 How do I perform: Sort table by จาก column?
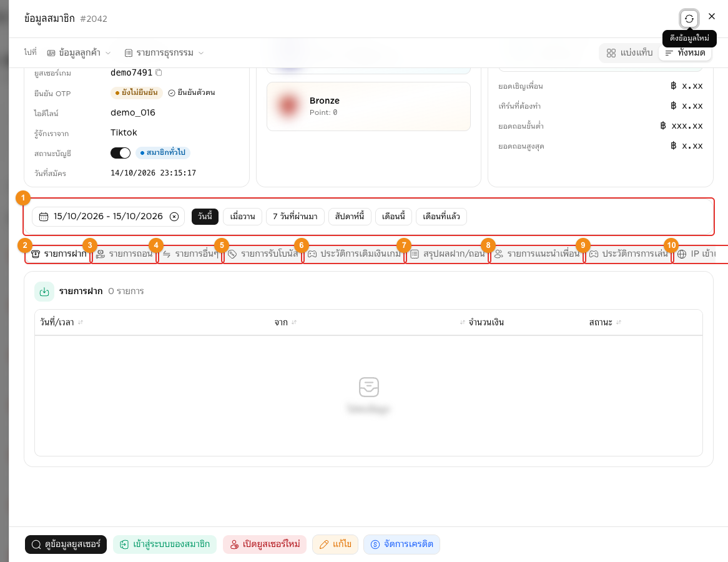point(294,322)
